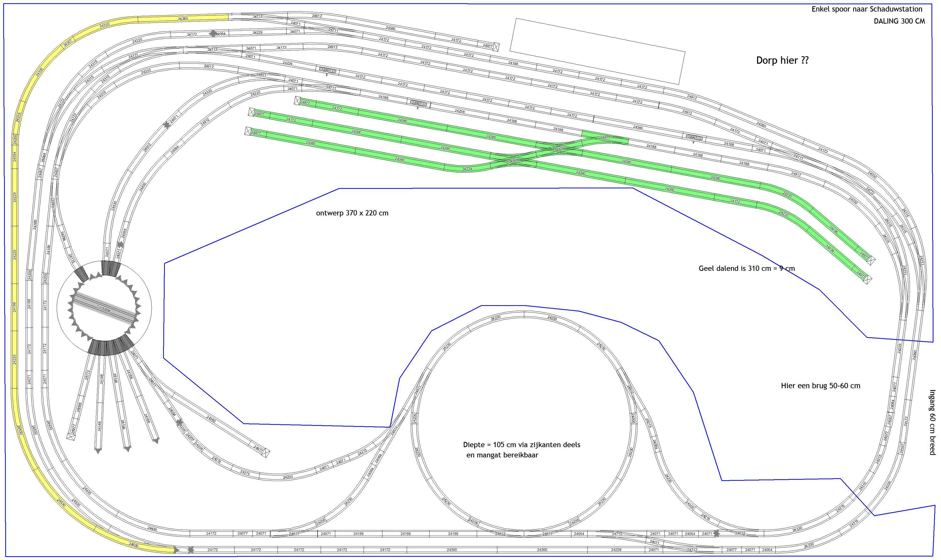Click the 24360 siding right of the turntable
This screenshot has height=560, width=941.
pos(211,419)
